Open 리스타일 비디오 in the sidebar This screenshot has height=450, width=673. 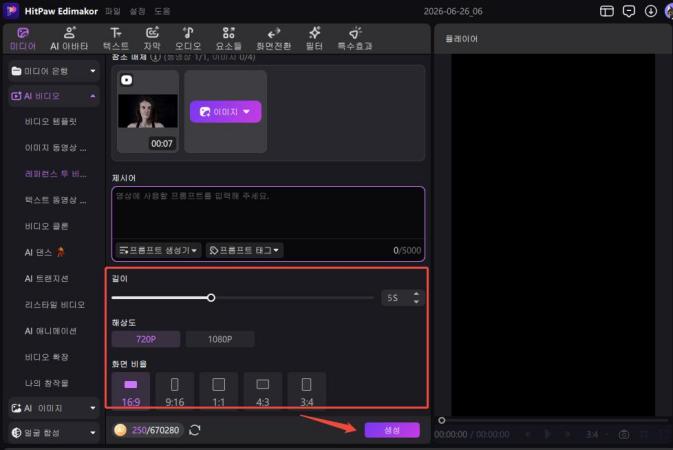[x=55, y=305]
